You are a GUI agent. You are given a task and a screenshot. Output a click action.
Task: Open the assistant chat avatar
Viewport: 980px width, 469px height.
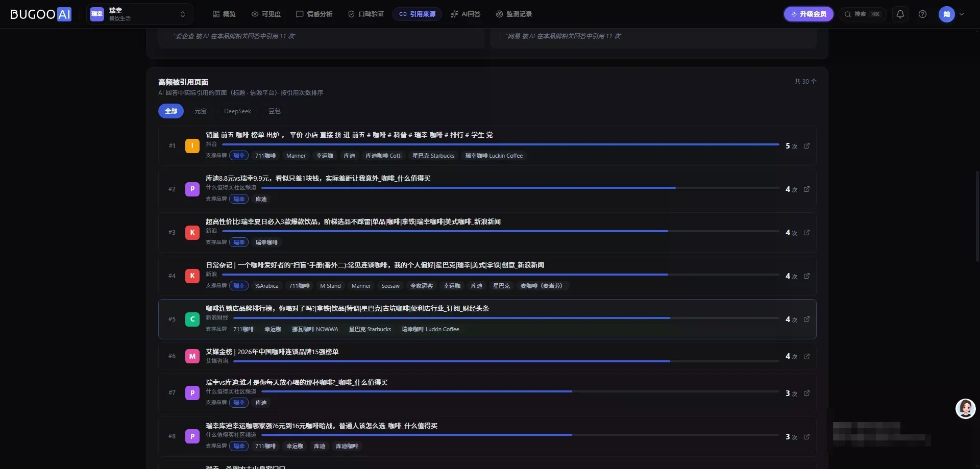(965, 409)
